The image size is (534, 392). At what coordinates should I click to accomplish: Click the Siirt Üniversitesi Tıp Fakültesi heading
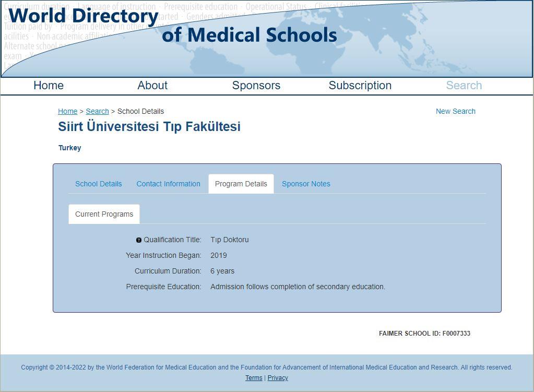[x=149, y=126]
